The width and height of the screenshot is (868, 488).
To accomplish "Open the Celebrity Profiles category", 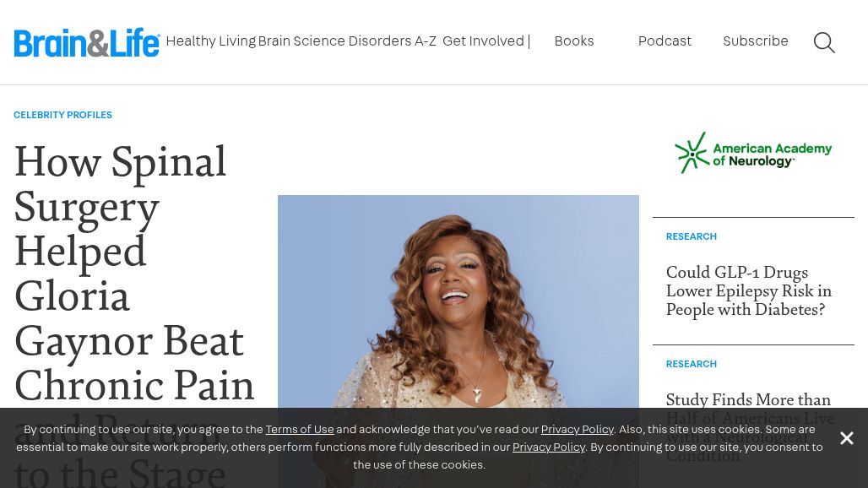I will tap(63, 115).
